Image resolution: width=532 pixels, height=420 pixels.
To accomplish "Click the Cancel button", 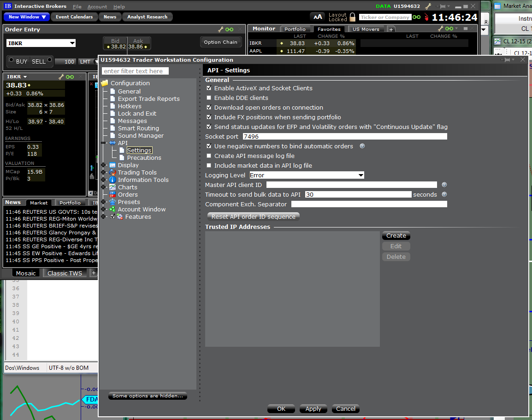I will (346, 409).
